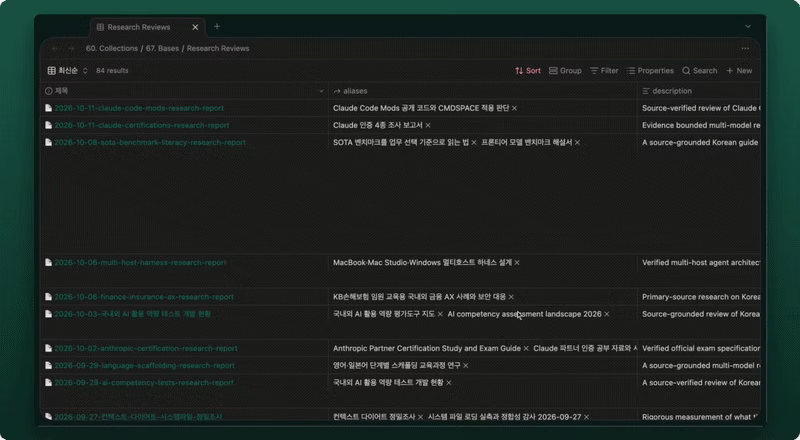The image size is (800, 440).
Task: Open the 60. Collections breadcrumb
Action: pos(112,48)
